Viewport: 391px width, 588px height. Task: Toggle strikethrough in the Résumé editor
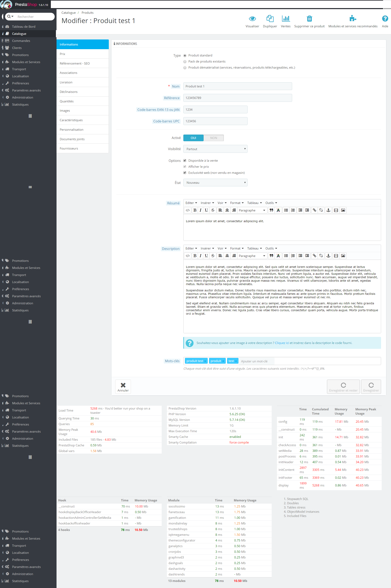click(x=213, y=210)
